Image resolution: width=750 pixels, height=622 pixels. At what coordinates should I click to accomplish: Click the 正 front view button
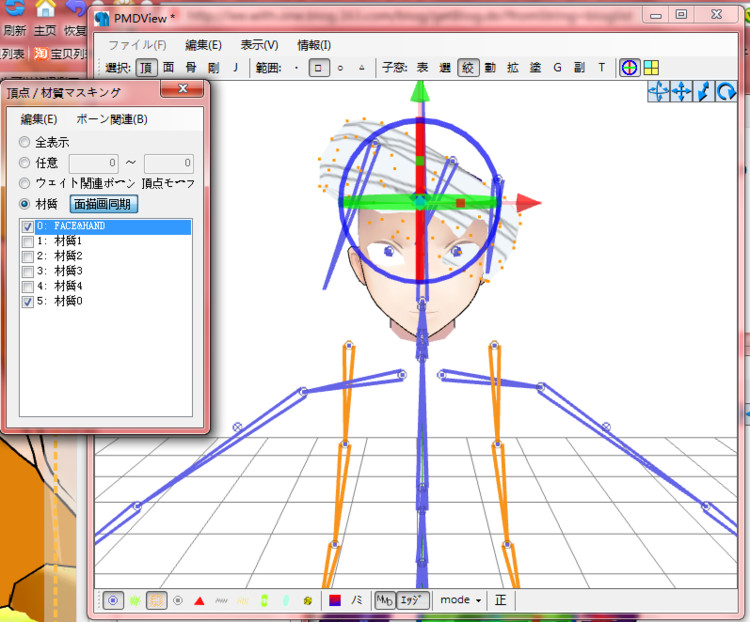(x=500, y=600)
